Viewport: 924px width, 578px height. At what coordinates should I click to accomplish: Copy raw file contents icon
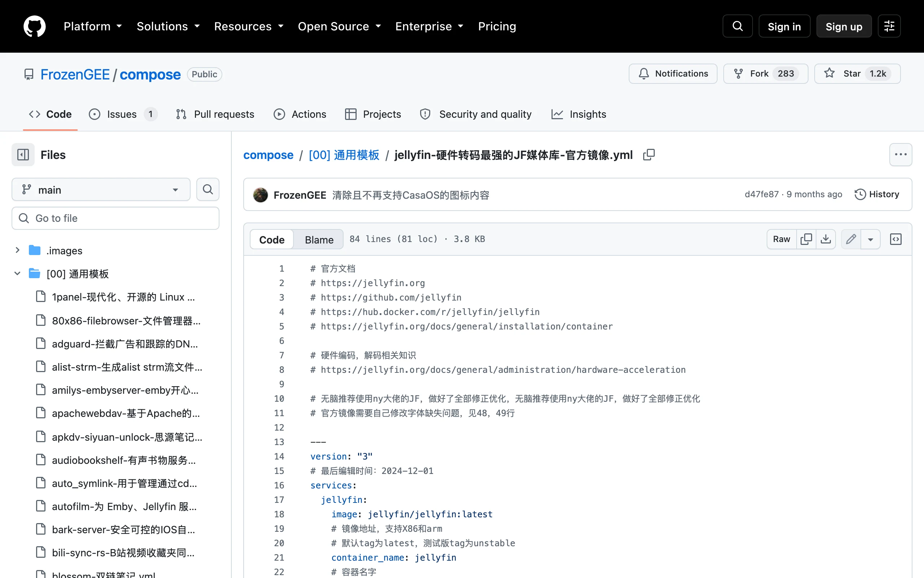[x=806, y=239]
